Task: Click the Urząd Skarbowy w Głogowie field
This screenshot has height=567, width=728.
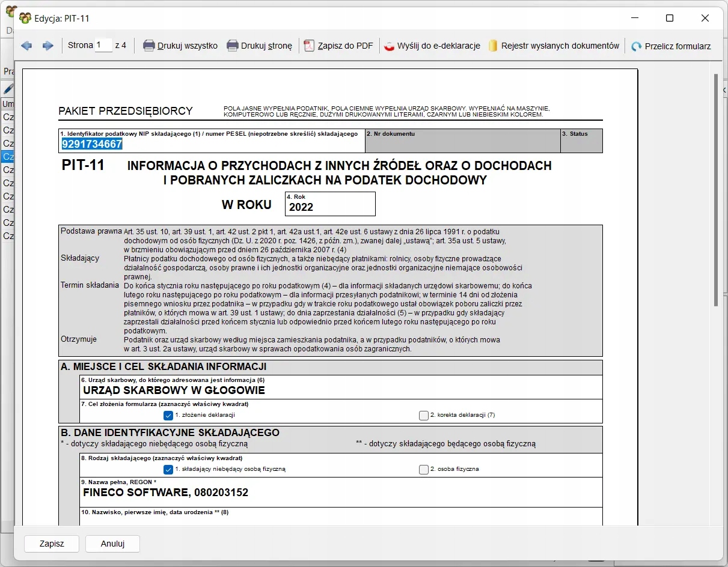Action: 341,387
